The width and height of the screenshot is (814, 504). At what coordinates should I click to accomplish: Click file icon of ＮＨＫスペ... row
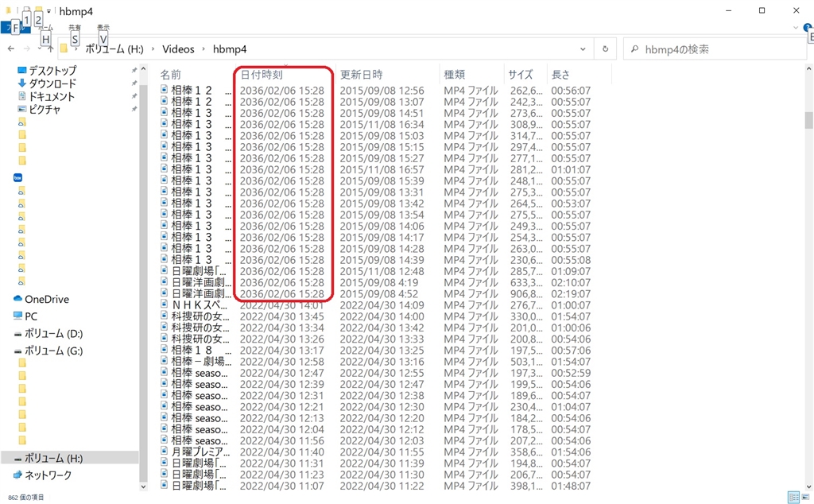(165, 304)
